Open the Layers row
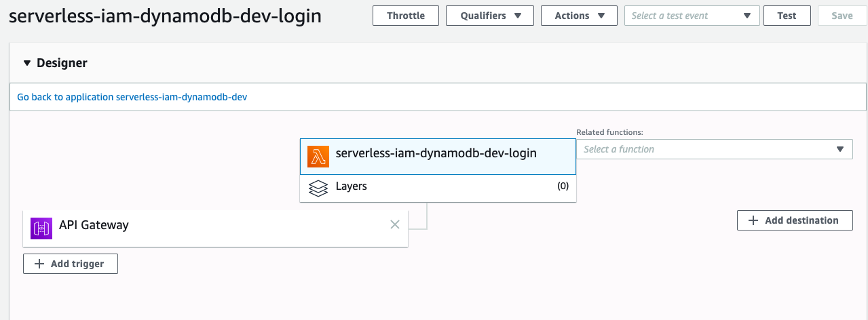Image resolution: width=868 pixels, height=320 pixels. (438, 188)
